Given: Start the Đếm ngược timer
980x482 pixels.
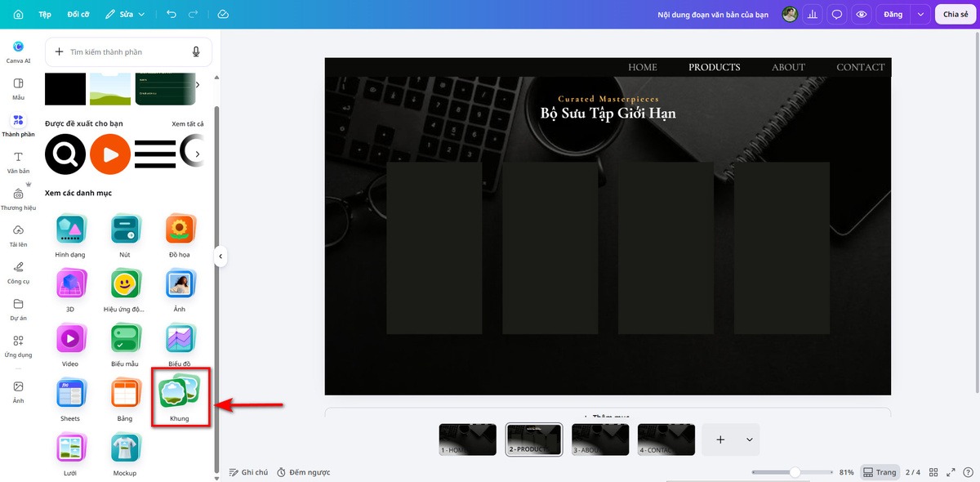Looking at the screenshot, I should [302, 472].
